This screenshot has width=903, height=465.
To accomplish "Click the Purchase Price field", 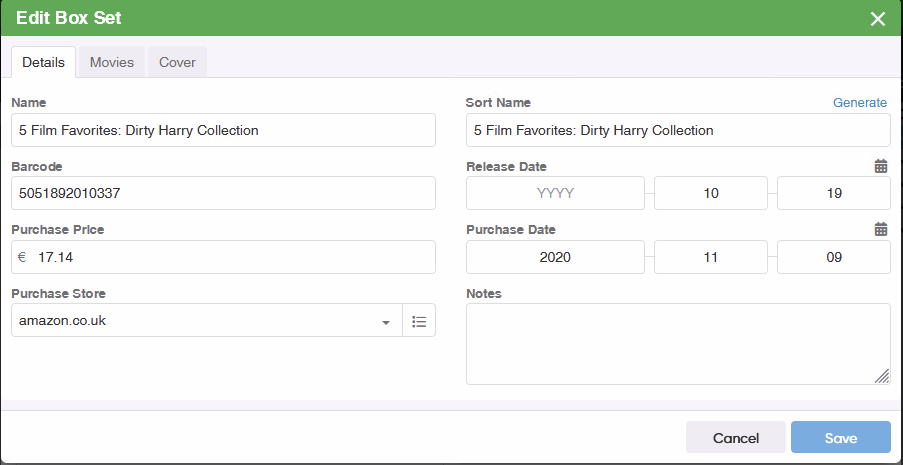I will (230, 257).
